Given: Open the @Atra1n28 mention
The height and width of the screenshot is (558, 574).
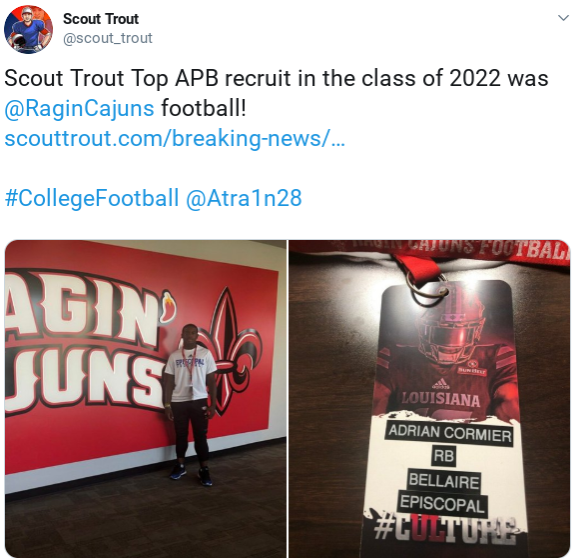Looking at the screenshot, I should tap(244, 198).
